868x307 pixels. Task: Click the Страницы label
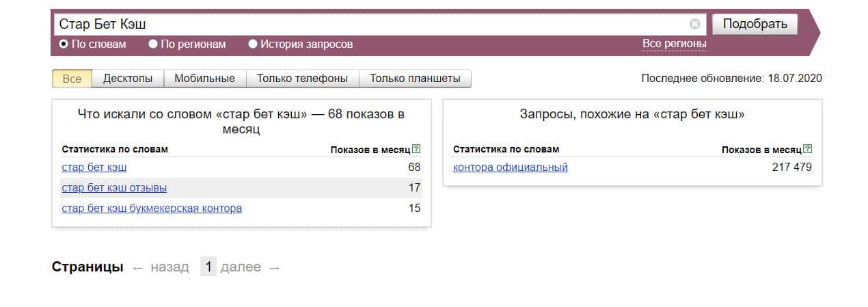pyautogui.click(x=87, y=267)
